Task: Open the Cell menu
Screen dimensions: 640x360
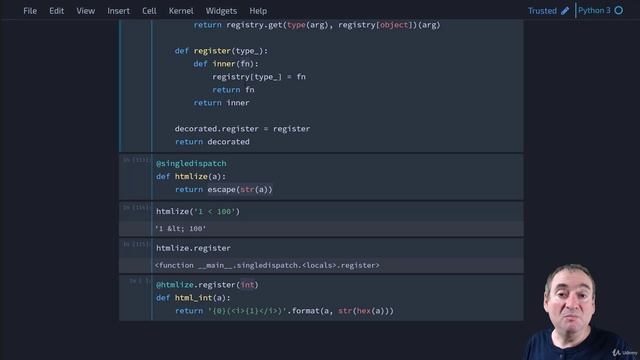Action: point(149,11)
